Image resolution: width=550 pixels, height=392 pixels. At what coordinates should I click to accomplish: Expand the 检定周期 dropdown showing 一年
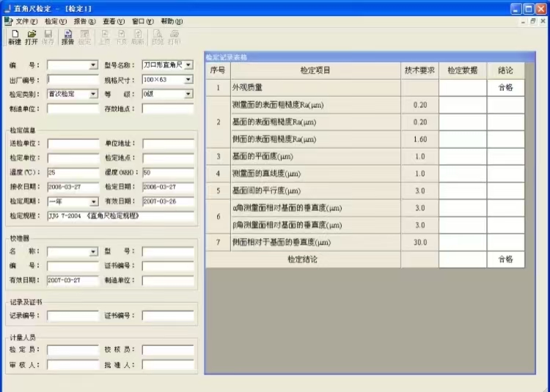coord(93,201)
